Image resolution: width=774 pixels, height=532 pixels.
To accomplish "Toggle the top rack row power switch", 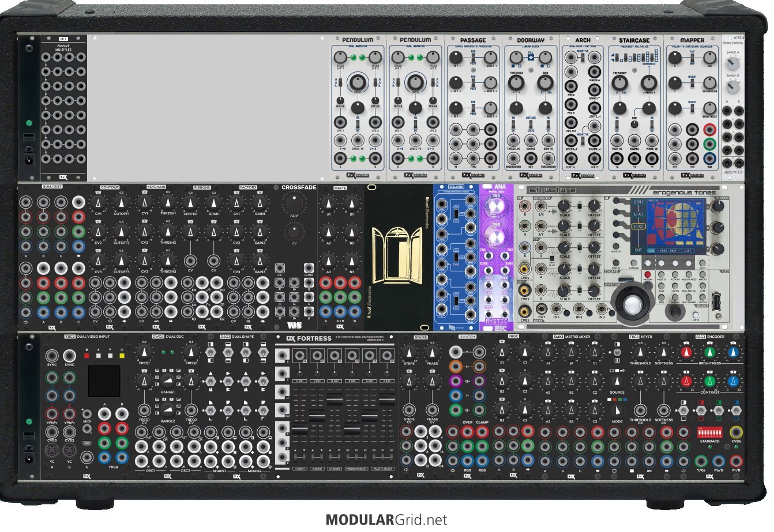I will pyautogui.click(x=29, y=138).
